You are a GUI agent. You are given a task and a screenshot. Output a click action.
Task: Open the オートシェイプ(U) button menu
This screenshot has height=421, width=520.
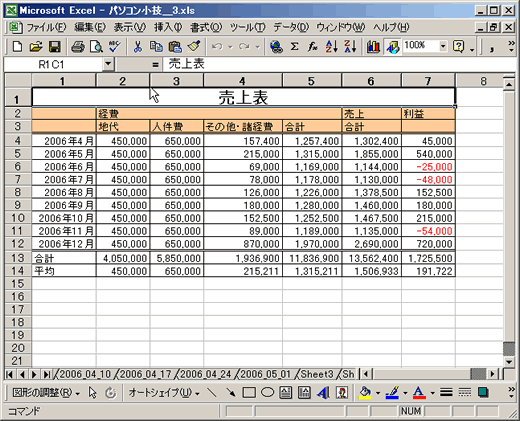pos(164,393)
